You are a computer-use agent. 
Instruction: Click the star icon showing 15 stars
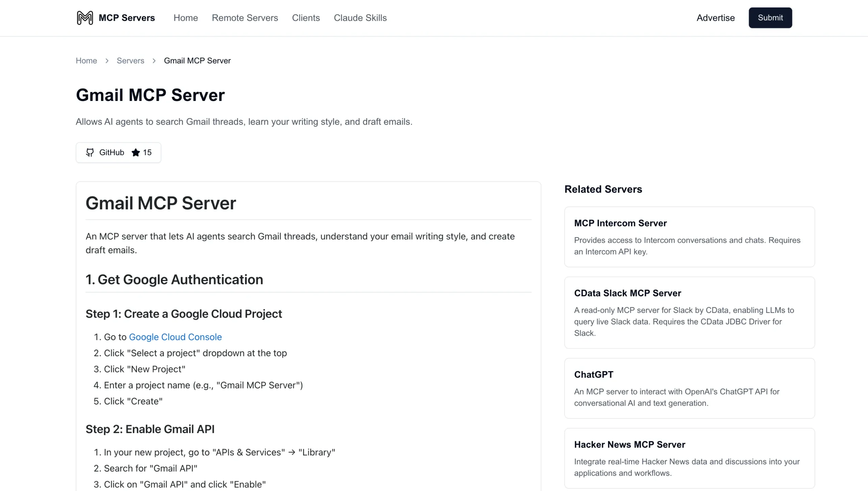click(135, 152)
